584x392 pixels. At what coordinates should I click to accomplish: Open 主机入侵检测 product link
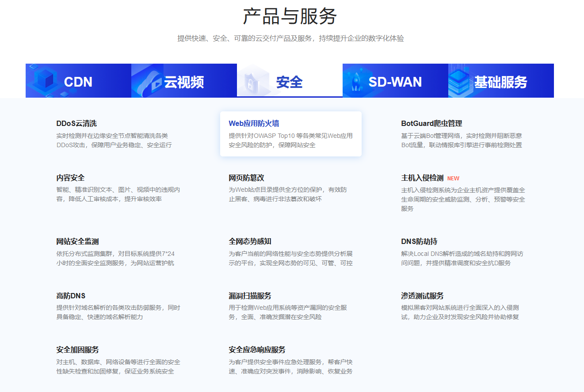(422, 178)
